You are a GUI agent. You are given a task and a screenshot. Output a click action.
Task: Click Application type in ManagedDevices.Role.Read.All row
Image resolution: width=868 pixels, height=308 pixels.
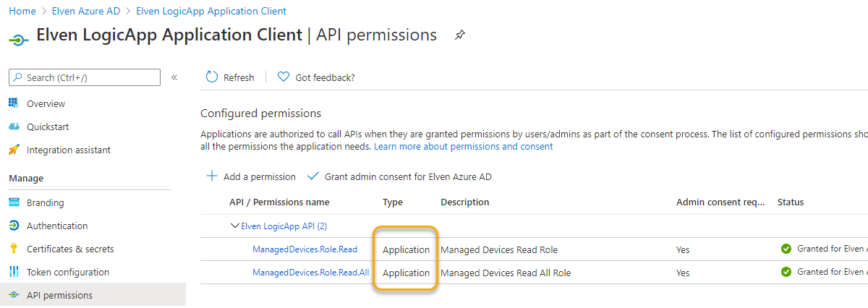406,273
